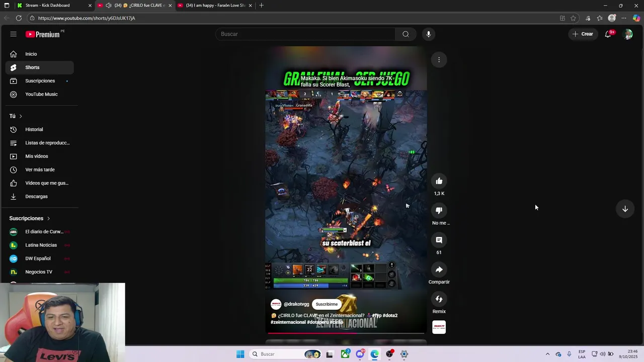
Task: Open tab actions menu at top-left
Action: pyautogui.click(x=7, y=6)
